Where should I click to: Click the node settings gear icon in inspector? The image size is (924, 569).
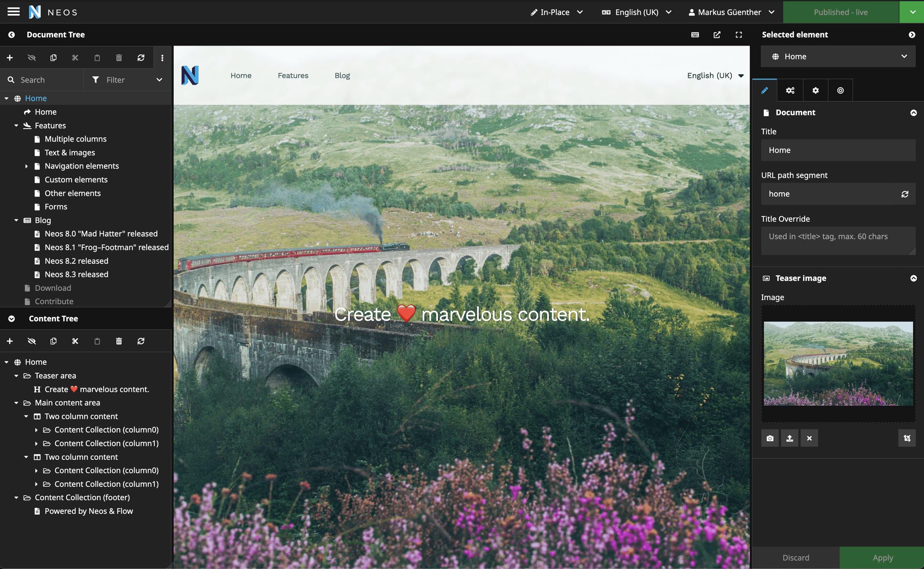(815, 91)
